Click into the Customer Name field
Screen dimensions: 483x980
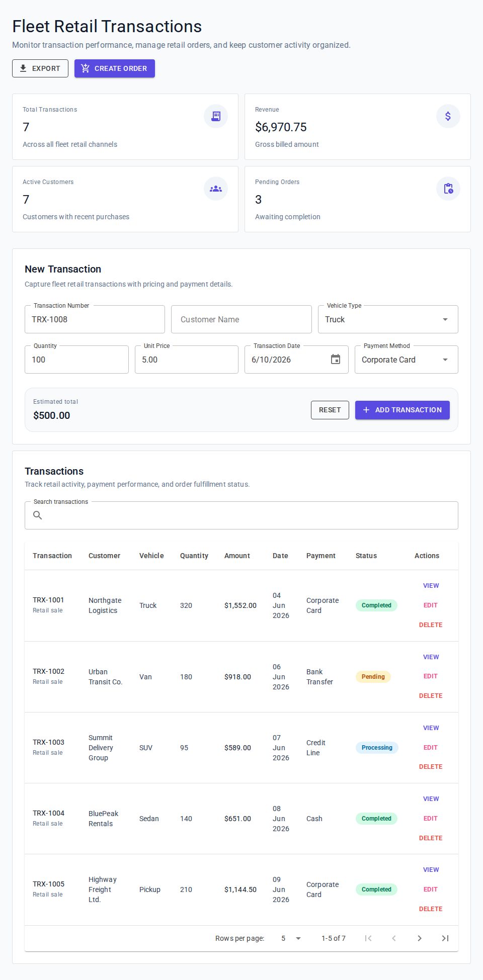click(x=242, y=319)
